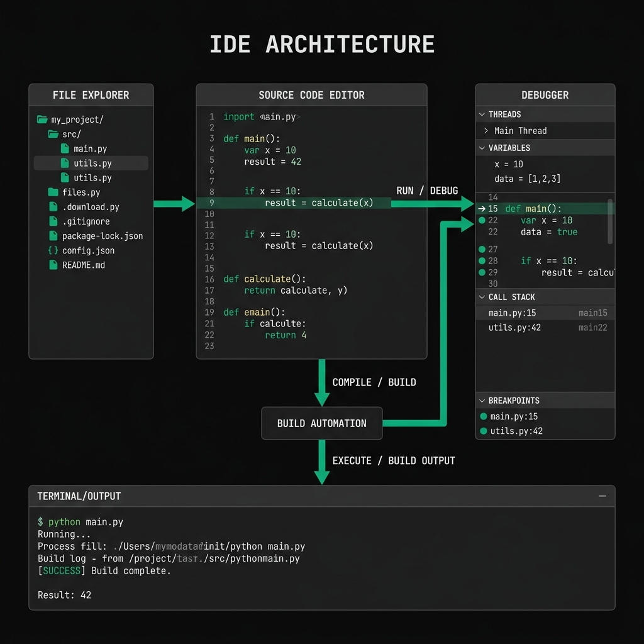Select the TERMINAL/OUTPUT panel header
Screen dimensions: 644x644
[x=322, y=496]
